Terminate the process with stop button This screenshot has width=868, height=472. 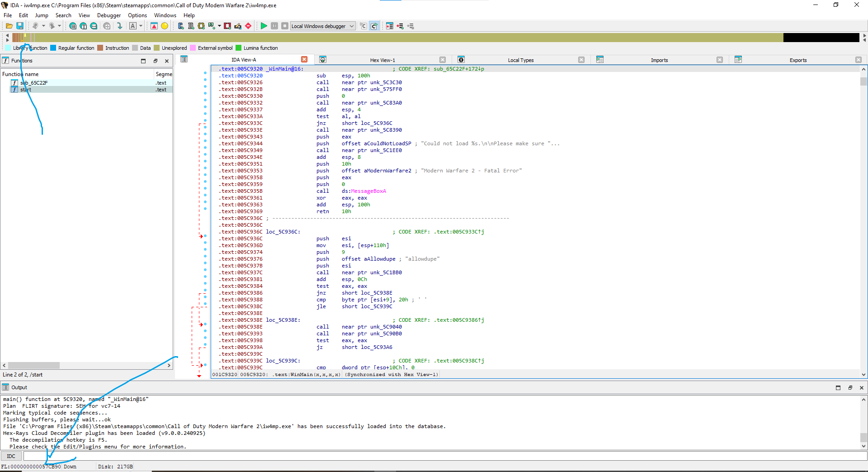(x=285, y=26)
